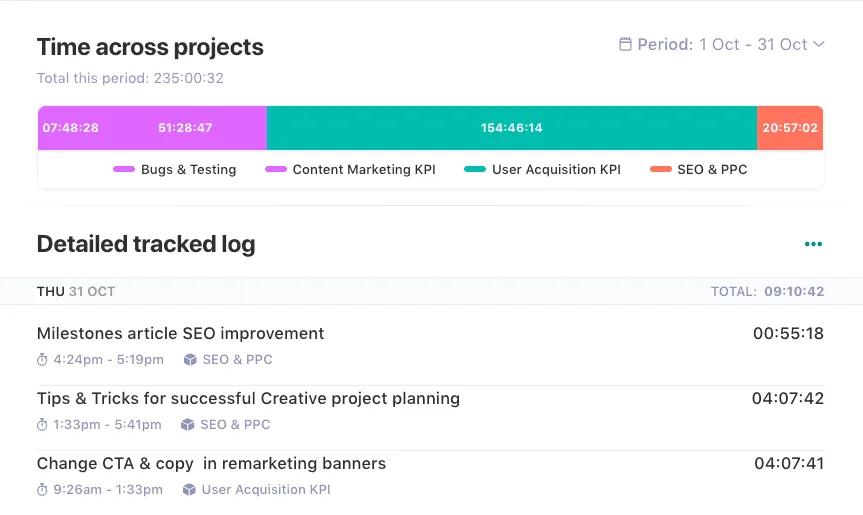Open Tips & Tricks Creative project planning entry
This screenshot has height=515, width=863.
point(248,399)
